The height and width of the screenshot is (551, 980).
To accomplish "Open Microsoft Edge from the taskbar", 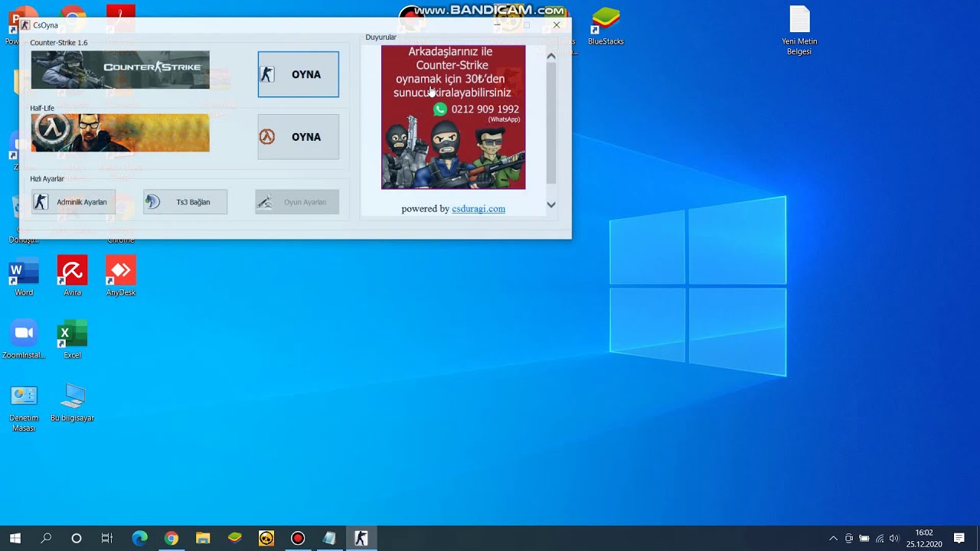I will point(139,539).
